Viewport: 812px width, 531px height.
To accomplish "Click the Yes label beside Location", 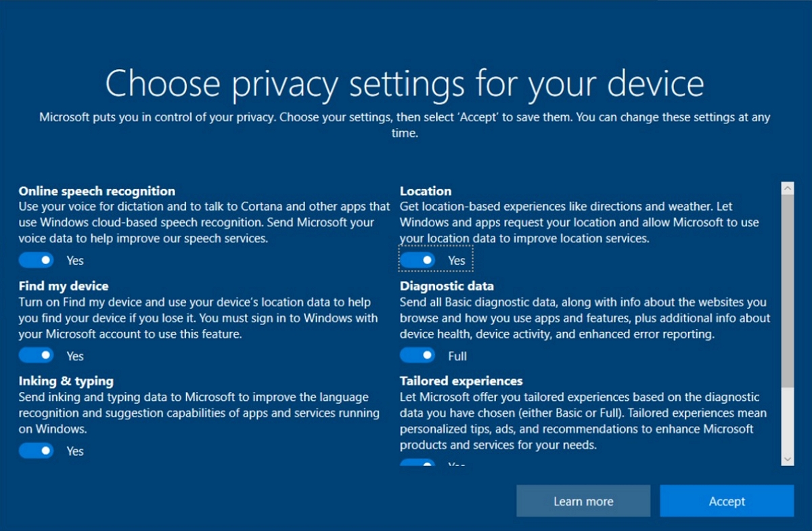I will (x=455, y=260).
